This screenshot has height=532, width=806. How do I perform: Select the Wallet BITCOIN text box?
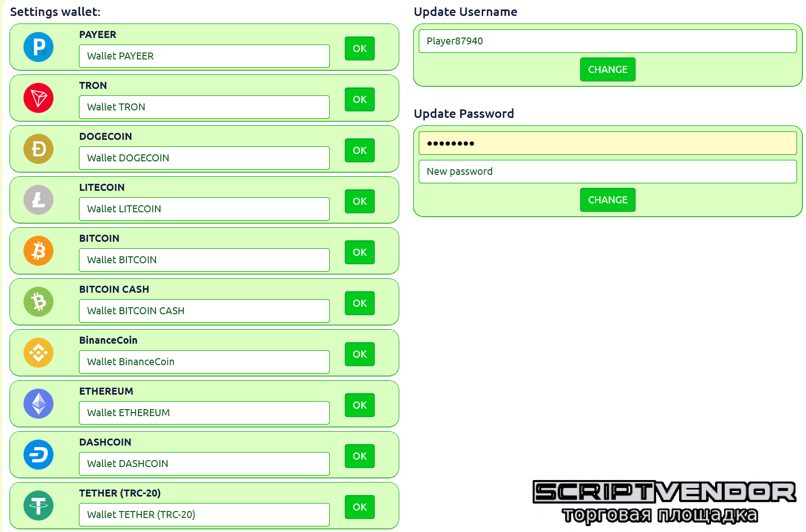pos(204,260)
